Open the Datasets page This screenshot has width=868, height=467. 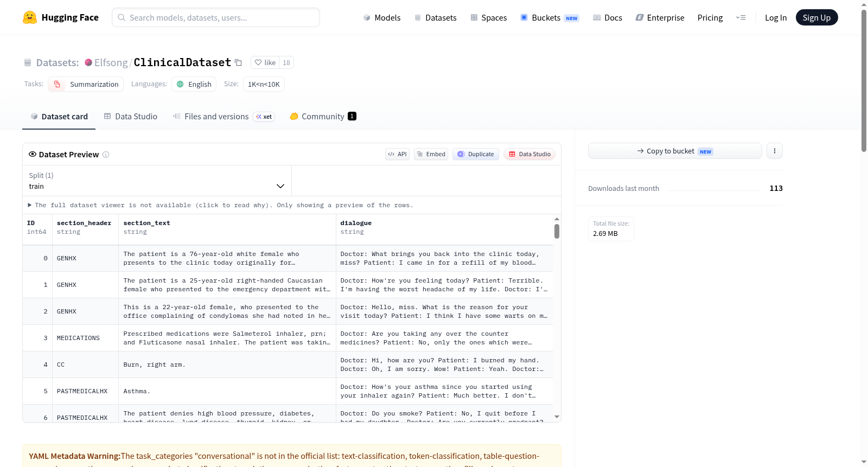(435, 17)
